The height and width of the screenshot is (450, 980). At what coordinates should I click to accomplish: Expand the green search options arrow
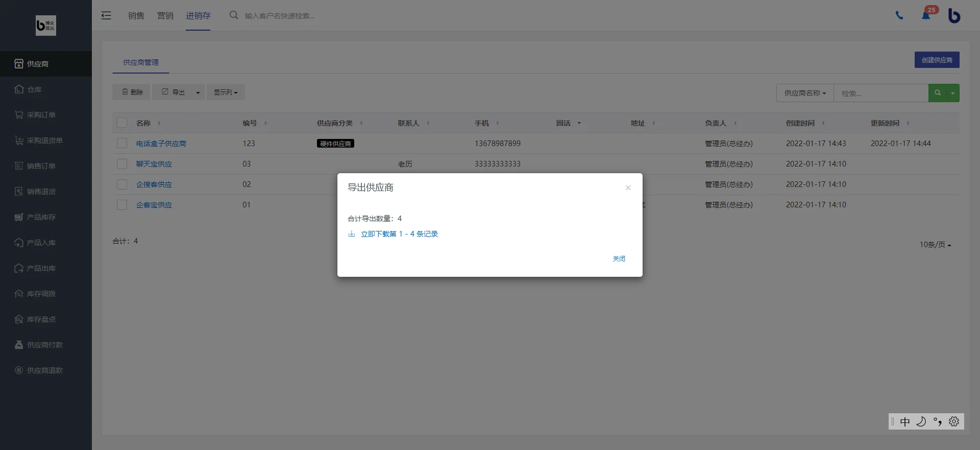click(953, 93)
